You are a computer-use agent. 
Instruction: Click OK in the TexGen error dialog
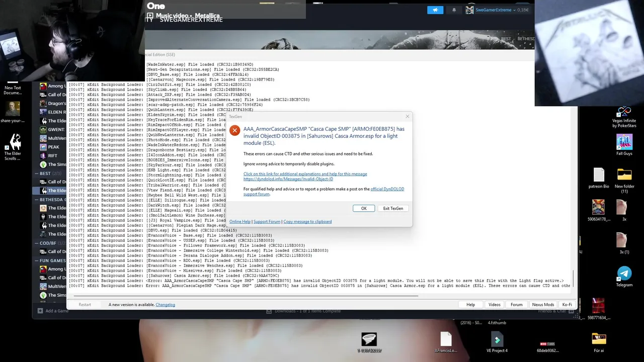[x=364, y=208]
